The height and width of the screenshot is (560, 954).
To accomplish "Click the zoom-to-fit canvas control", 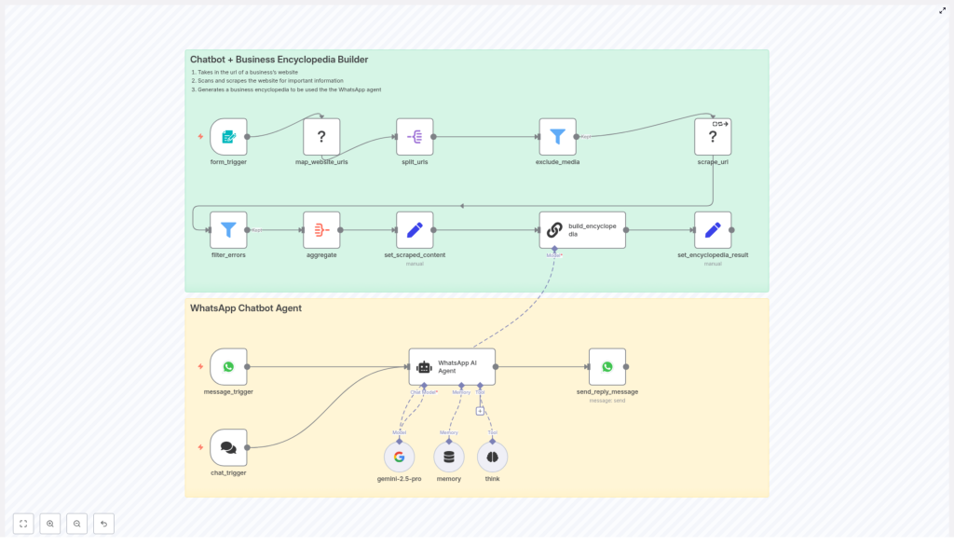I will (22, 523).
